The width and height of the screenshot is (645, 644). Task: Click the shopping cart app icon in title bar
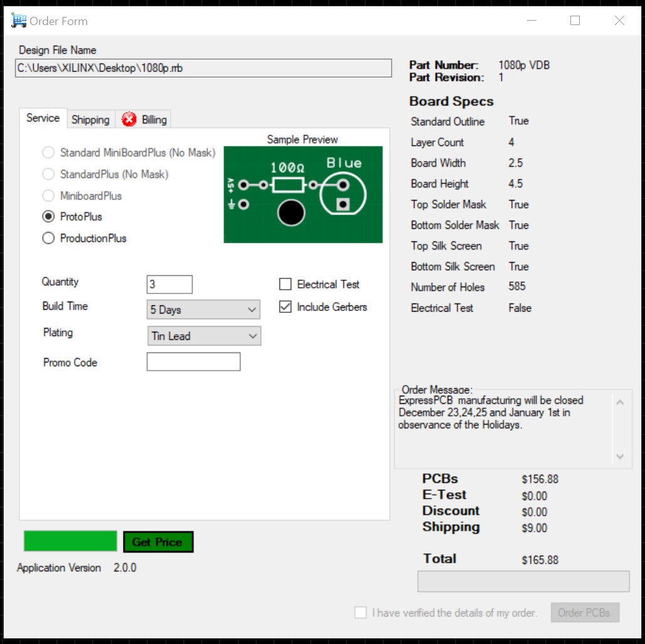[x=19, y=21]
